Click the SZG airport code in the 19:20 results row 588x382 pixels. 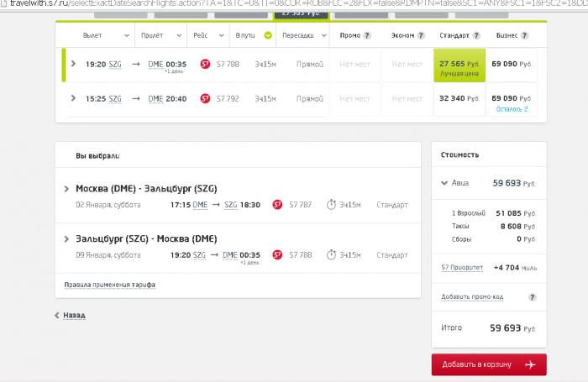pos(115,65)
